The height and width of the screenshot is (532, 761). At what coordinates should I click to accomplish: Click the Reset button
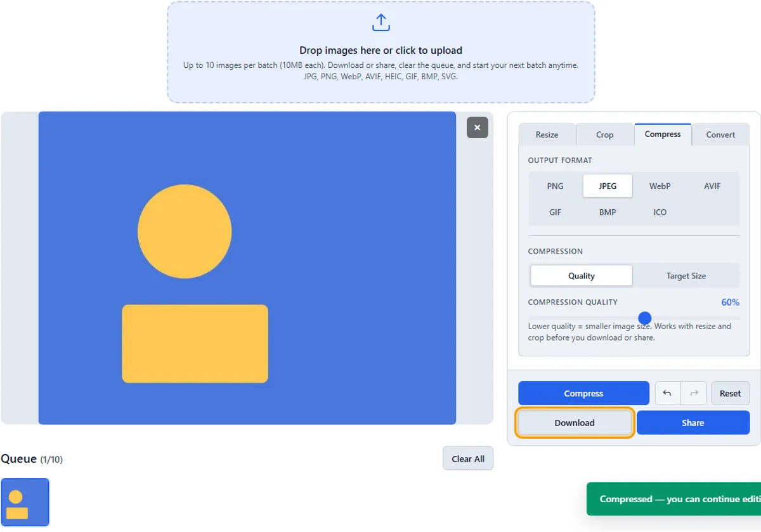(731, 393)
